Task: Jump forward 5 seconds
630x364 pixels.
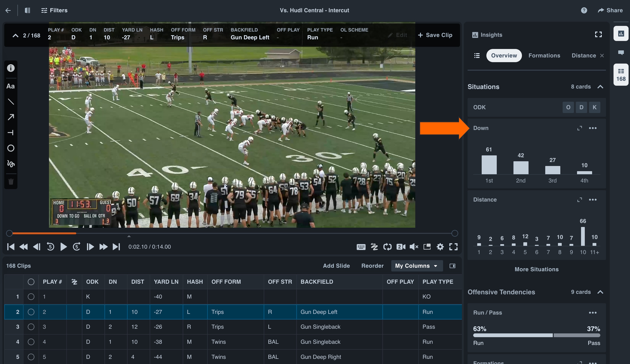Action: [77, 247]
